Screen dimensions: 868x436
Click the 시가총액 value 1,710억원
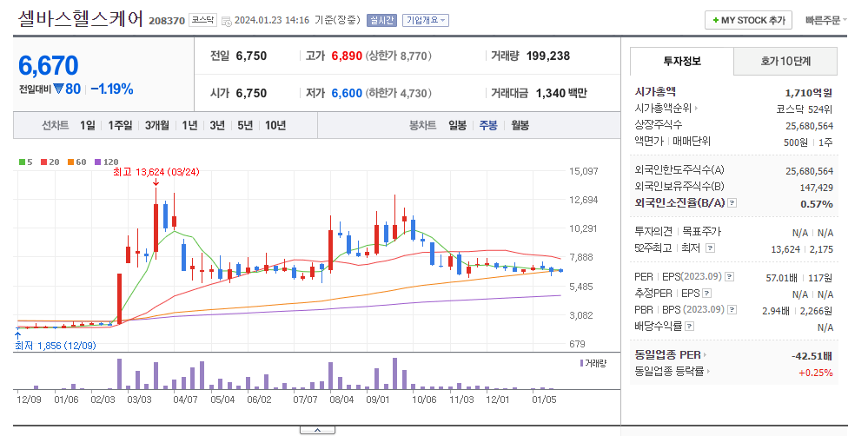click(809, 92)
